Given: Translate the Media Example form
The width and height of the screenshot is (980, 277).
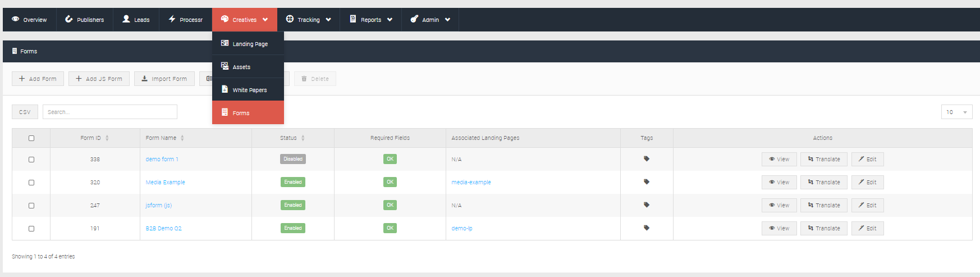Looking at the screenshot, I should (x=824, y=182).
